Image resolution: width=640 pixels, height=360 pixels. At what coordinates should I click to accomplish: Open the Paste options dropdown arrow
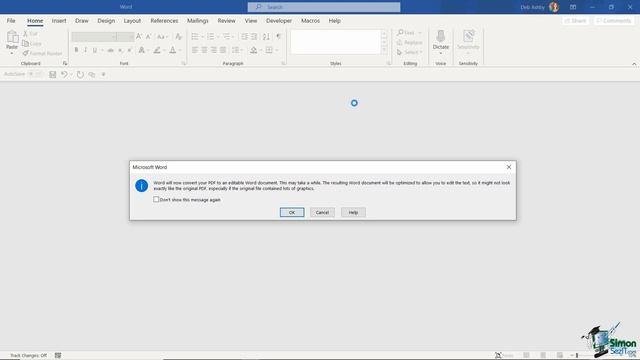coord(12,53)
